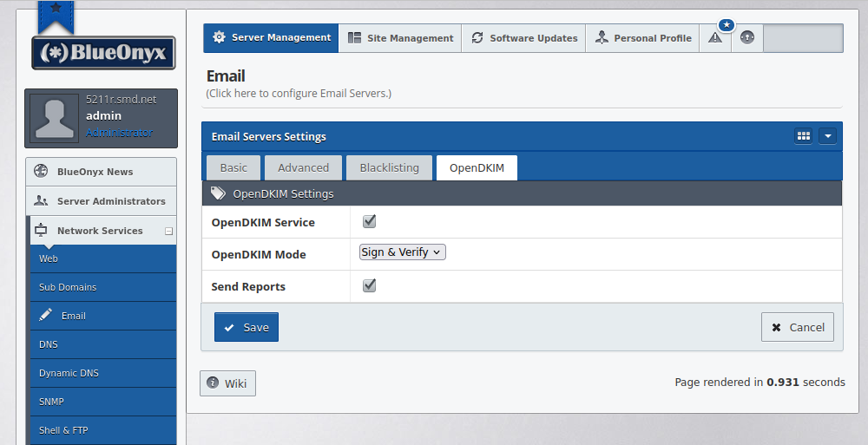Click the Send Reports label
868x445 pixels.
click(248, 287)
